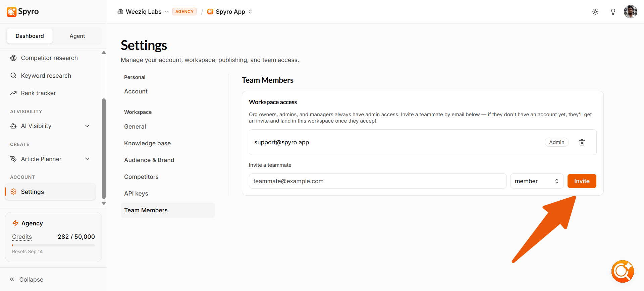Switch to the Dashboard tab

[x=30, y=36]
